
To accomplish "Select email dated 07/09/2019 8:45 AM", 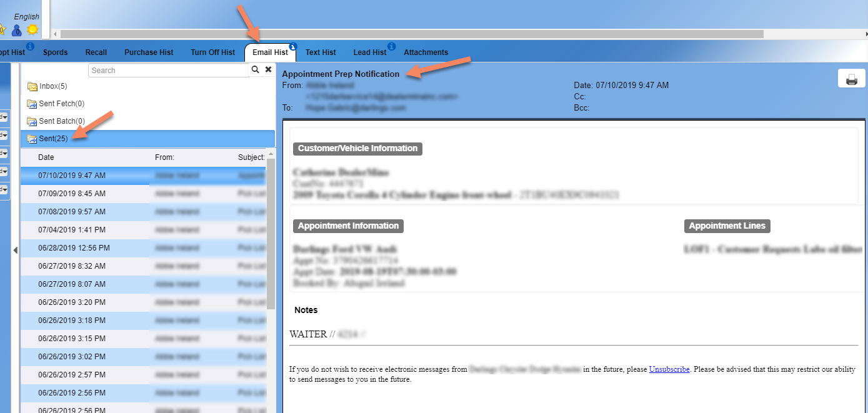I will pos(72,194).
